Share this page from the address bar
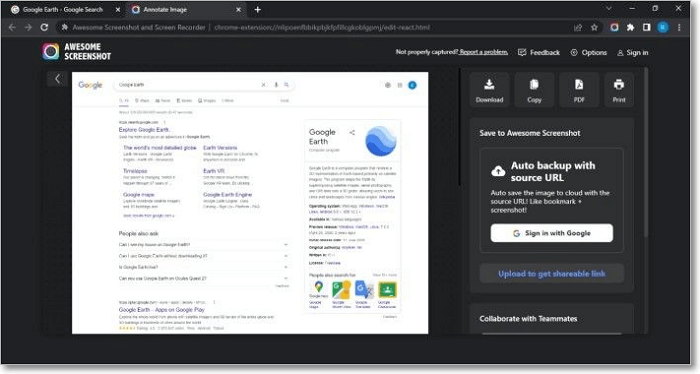The image size is (700, 374). pyautogui.click(x=578, y=27)
